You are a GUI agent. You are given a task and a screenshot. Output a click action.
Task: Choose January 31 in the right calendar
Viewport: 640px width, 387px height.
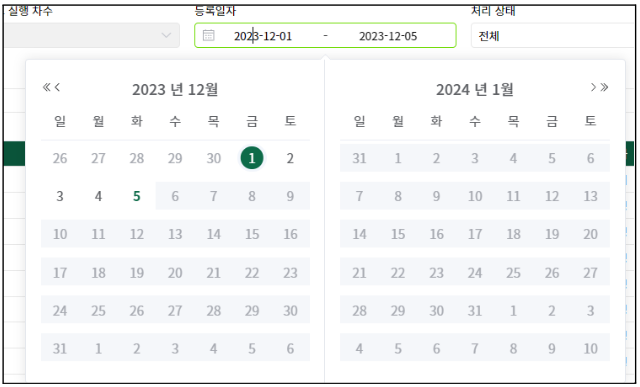475,311
